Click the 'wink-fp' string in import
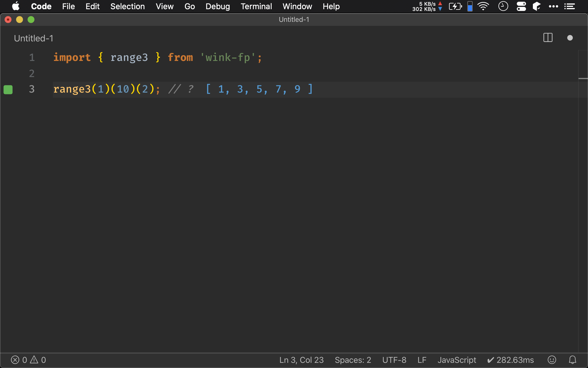The image size is (588, 368). click(x=228, y=57)
